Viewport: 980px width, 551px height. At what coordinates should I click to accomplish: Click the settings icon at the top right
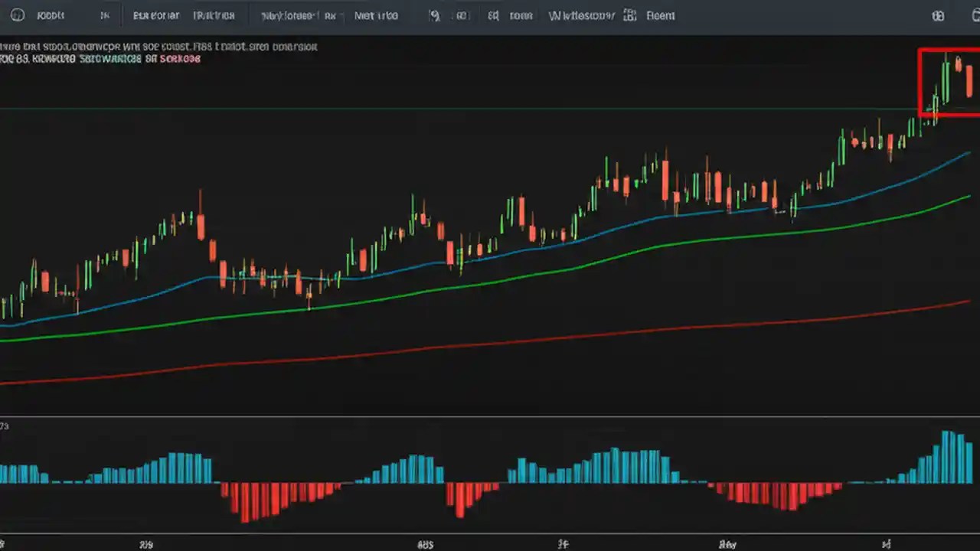tap(937, 15)
